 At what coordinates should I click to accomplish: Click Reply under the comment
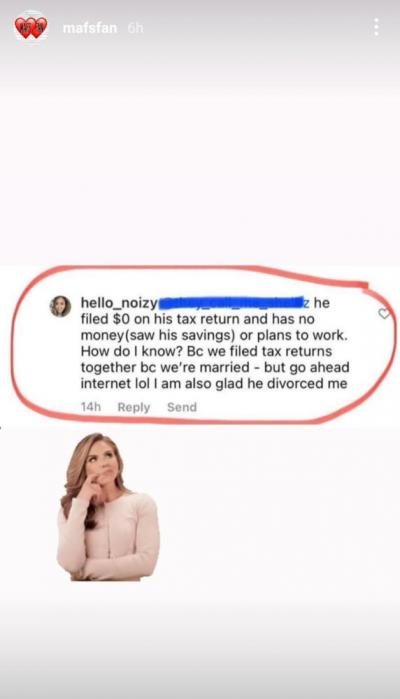(x=134, y=407)
